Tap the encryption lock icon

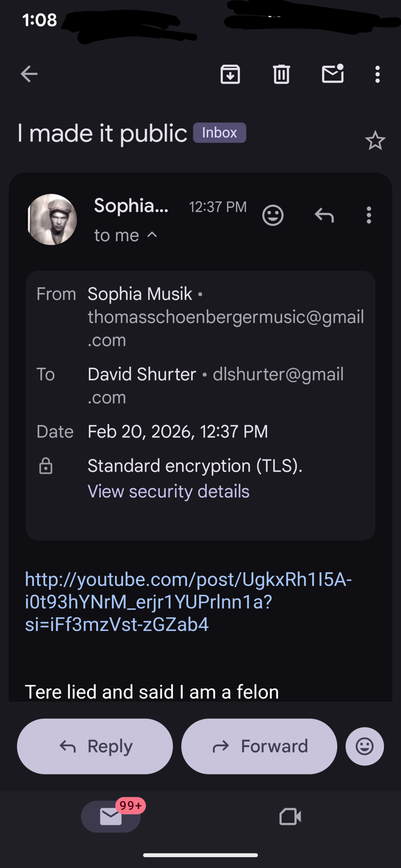tap(46, 466)
